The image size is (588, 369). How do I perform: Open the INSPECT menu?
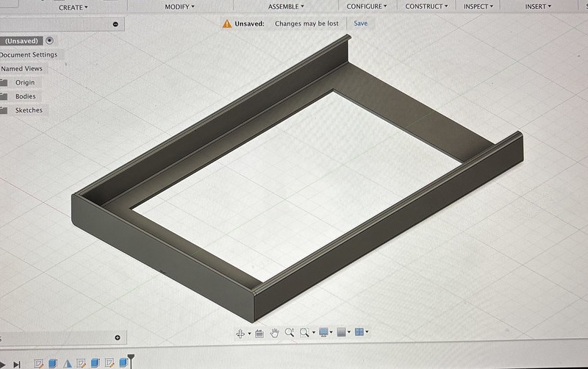478,7
